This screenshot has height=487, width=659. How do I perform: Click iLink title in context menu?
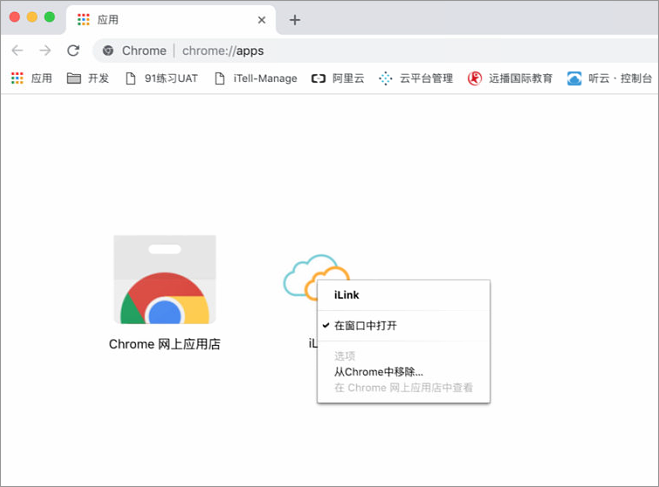click(x=347, y=295)
